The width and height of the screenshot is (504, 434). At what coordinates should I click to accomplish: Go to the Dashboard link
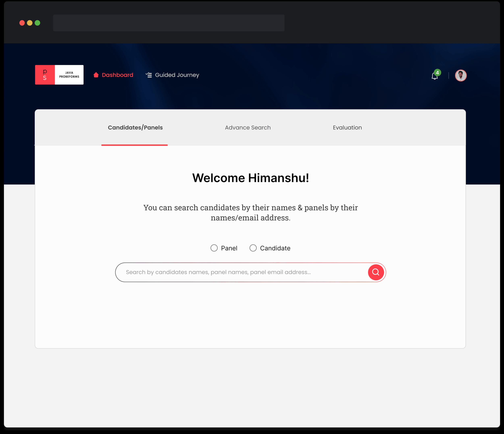[117, 75]
